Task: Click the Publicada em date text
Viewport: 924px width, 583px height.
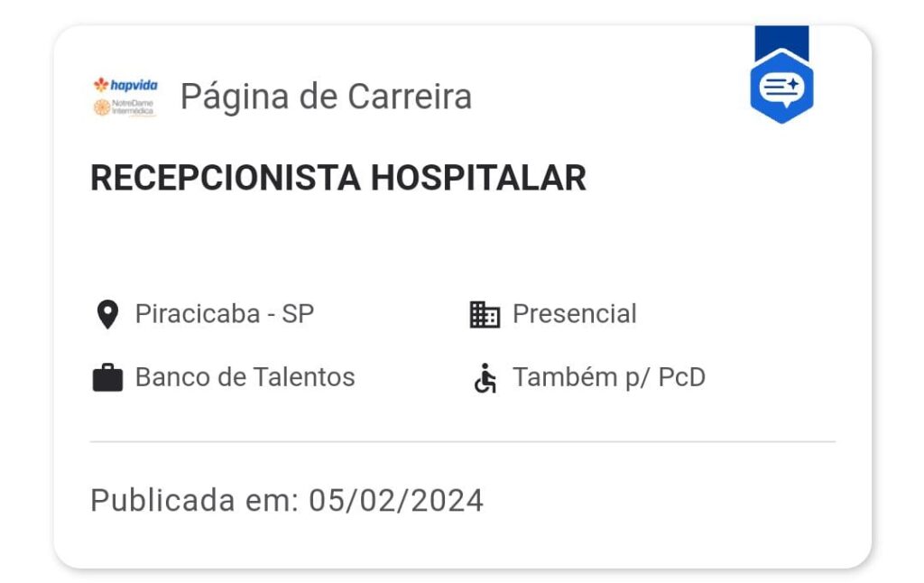Action: [287, 501]
